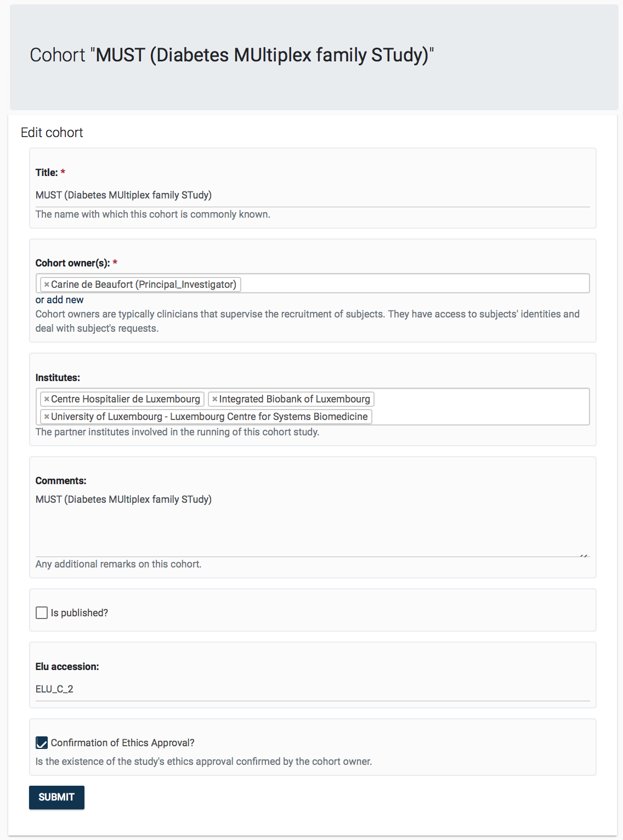This screenshot has height=840, width=623.
Task: Click the 'Is published?' label text
Action: (x=80, y=613)
